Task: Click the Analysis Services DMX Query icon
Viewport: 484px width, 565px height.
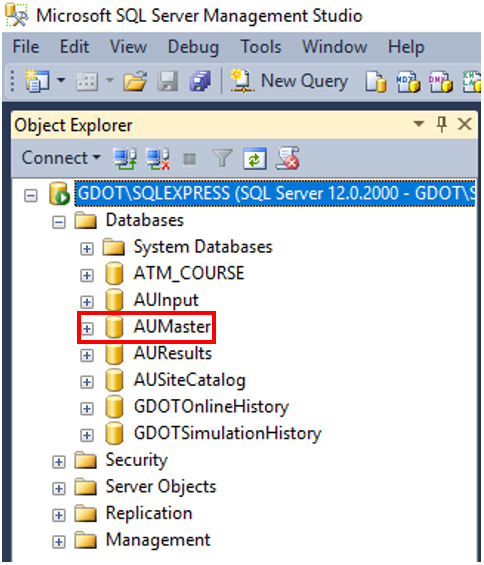Action: click(440, 81)
